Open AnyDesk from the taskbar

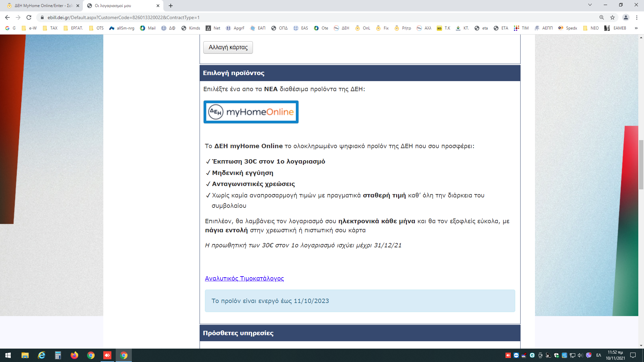pos(107,355)
